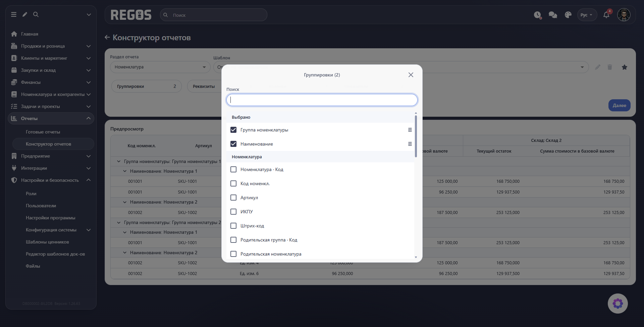Expand Конфигурация системы submenu

[x=54, y=230]
